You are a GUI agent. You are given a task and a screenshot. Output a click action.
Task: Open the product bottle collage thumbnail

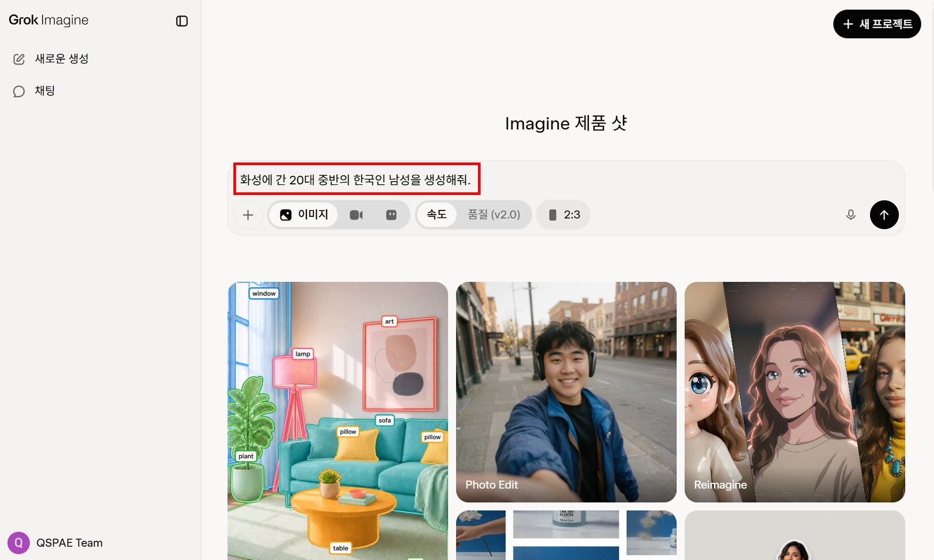(x=566, y=535)
